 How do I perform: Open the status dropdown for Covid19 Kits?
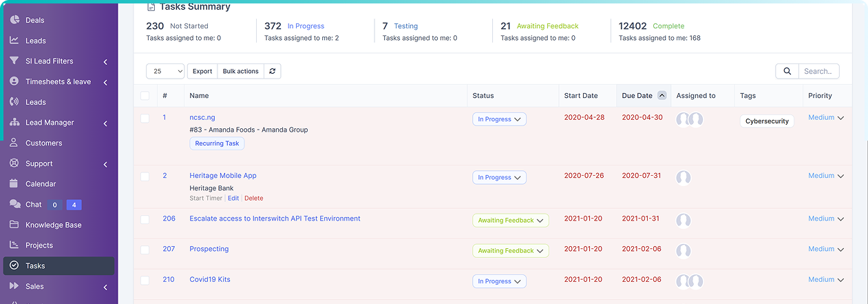[499, 281]
